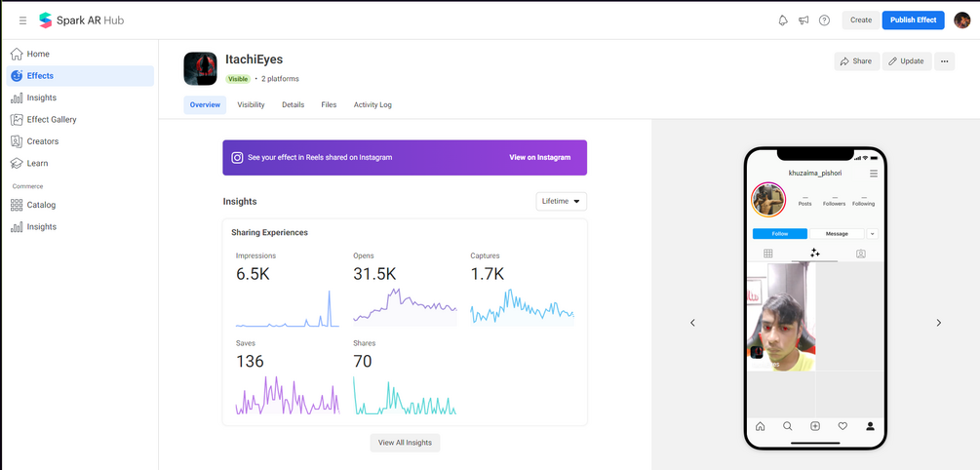Click View All Insights button
The width and height of the screenshot is (980, 470).
click(x=405, y=443)
